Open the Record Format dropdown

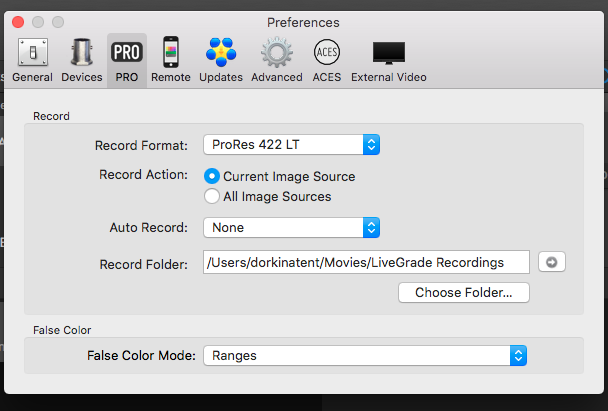coord(291,145)
